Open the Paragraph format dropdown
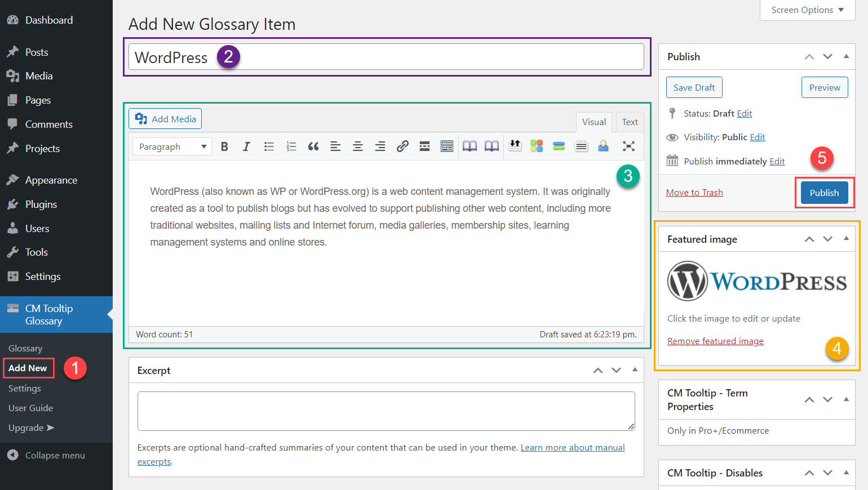The image size is (868, 490). click(172, 146)
